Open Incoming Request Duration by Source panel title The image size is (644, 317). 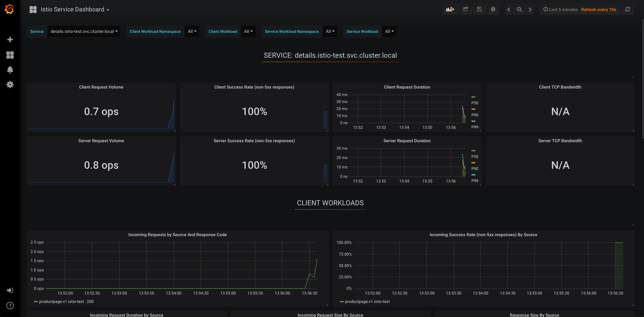click(x=126, y=315)
